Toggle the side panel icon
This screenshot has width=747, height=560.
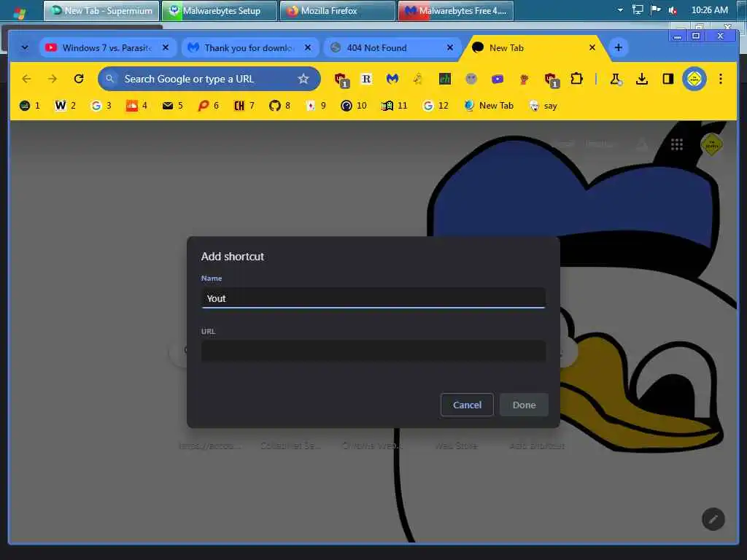668,79
